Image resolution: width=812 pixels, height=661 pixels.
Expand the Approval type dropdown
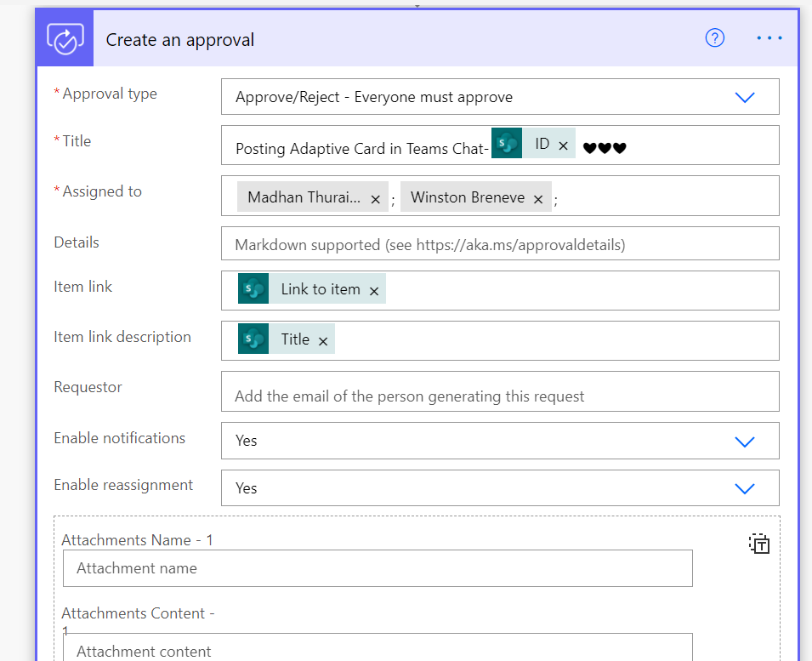[x=745, y=97]
